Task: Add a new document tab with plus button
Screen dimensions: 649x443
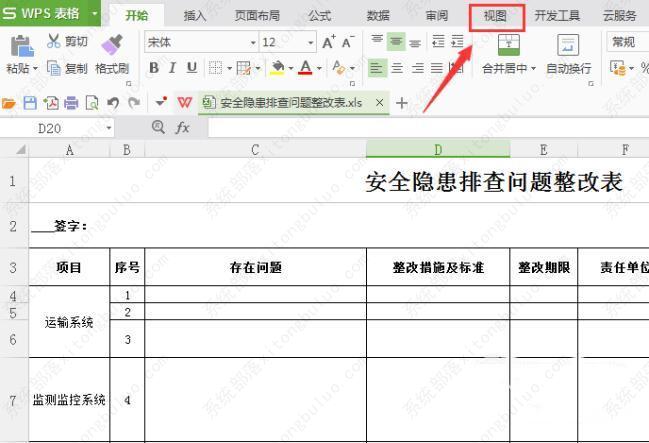Action: [x=402, y=103]
